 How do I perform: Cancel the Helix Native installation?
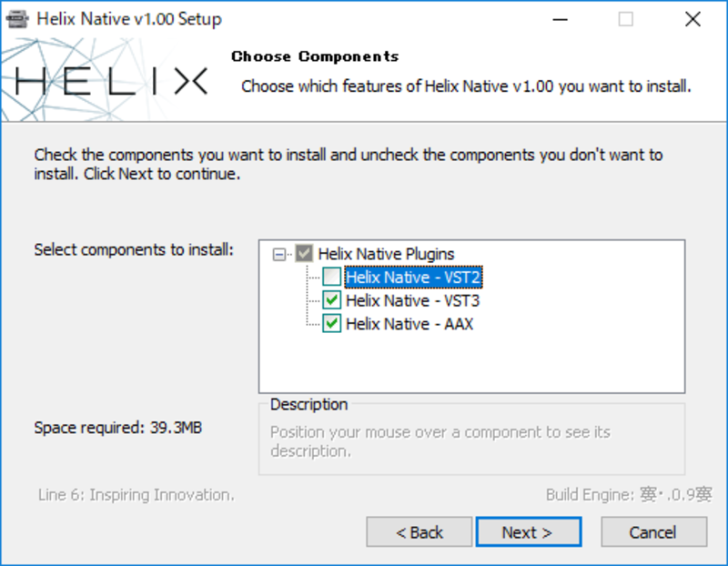(x=653, y=531)
